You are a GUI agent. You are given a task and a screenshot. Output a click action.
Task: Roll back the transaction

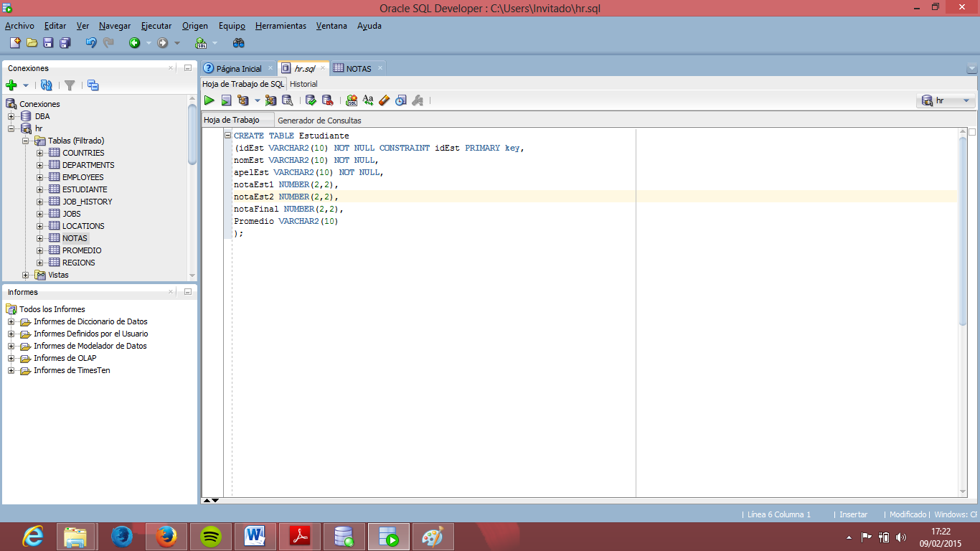(328, 100)
